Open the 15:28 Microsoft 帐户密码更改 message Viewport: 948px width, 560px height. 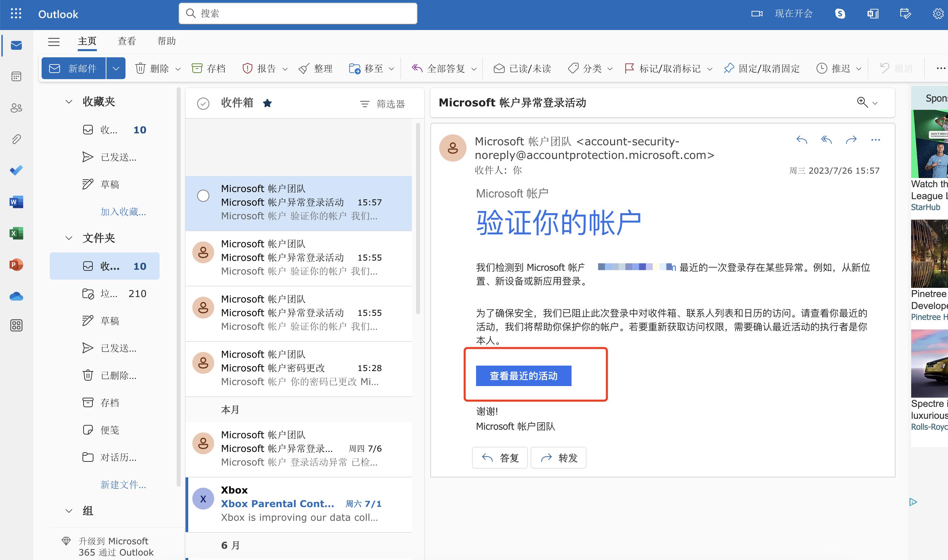pos(299,369)
